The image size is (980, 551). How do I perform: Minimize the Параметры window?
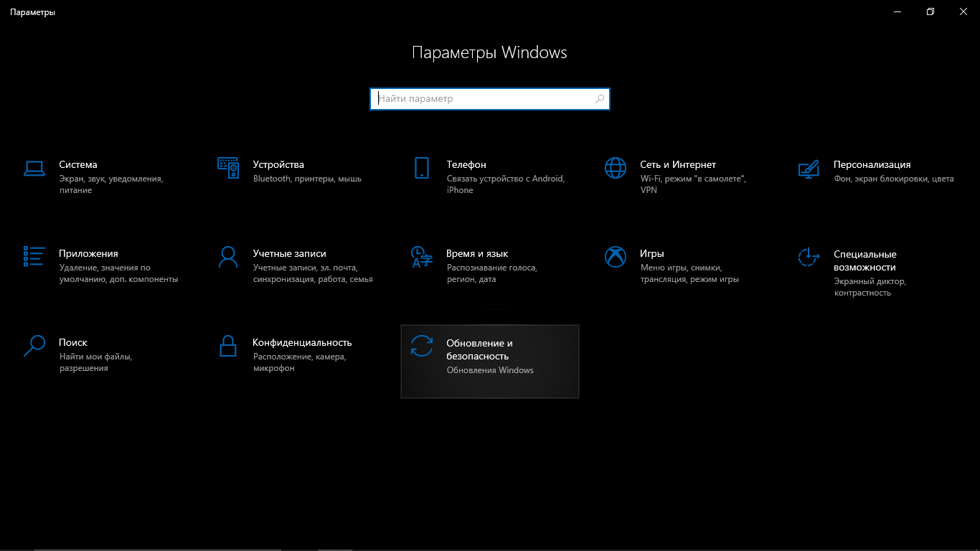coord(897,12)
